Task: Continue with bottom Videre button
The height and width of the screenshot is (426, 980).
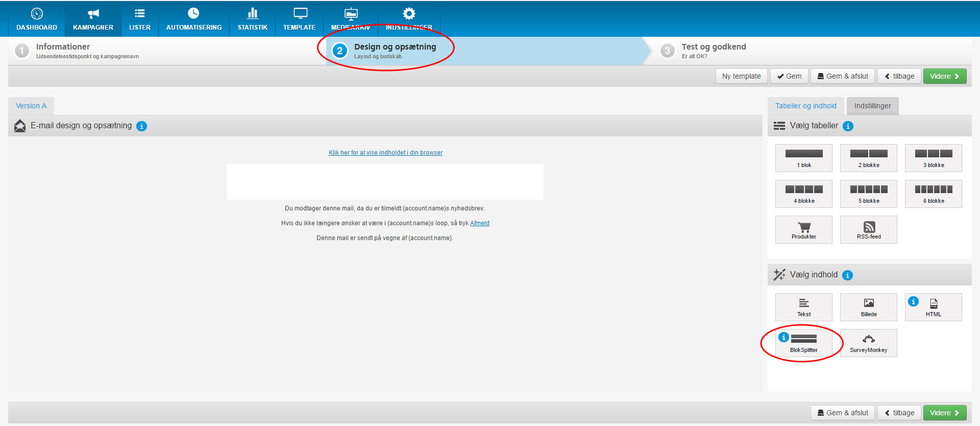Action: 945,413
